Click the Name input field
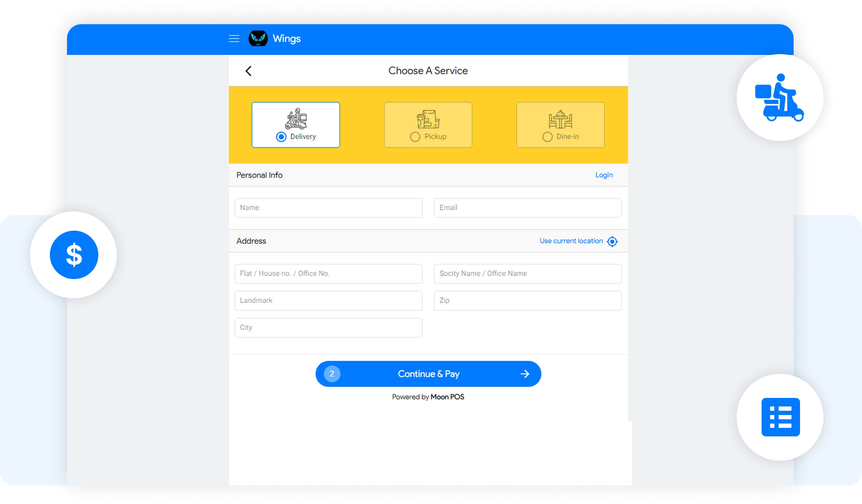 pyautogui.click(x=328, y=208)
